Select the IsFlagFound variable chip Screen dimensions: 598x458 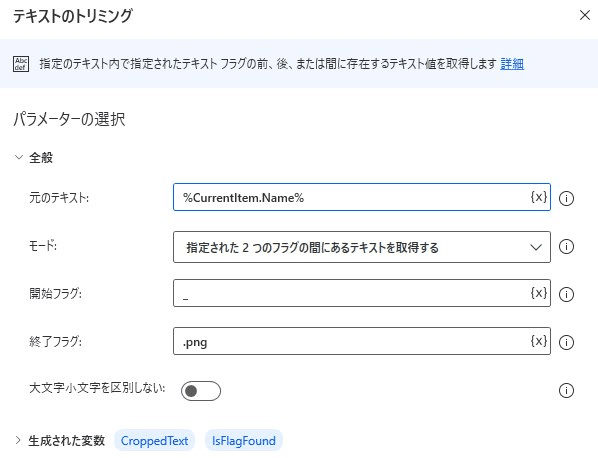(244, 441)
